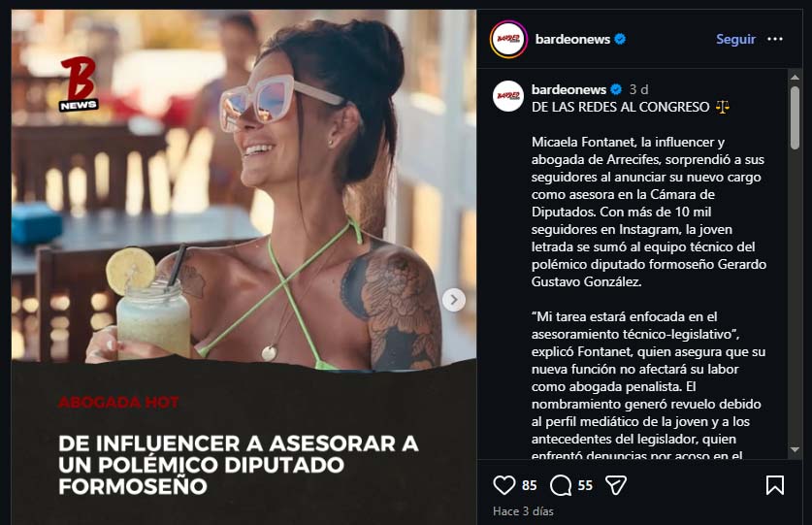This screenshot has height=525, width=812.
Task: Click the 85 likes count
Action: (530, 485)
